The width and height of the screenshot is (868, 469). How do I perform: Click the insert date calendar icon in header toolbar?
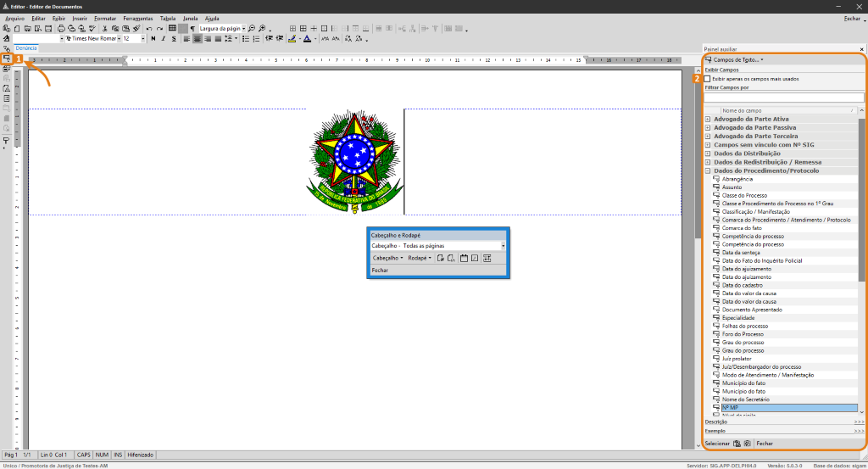(464, 258)
